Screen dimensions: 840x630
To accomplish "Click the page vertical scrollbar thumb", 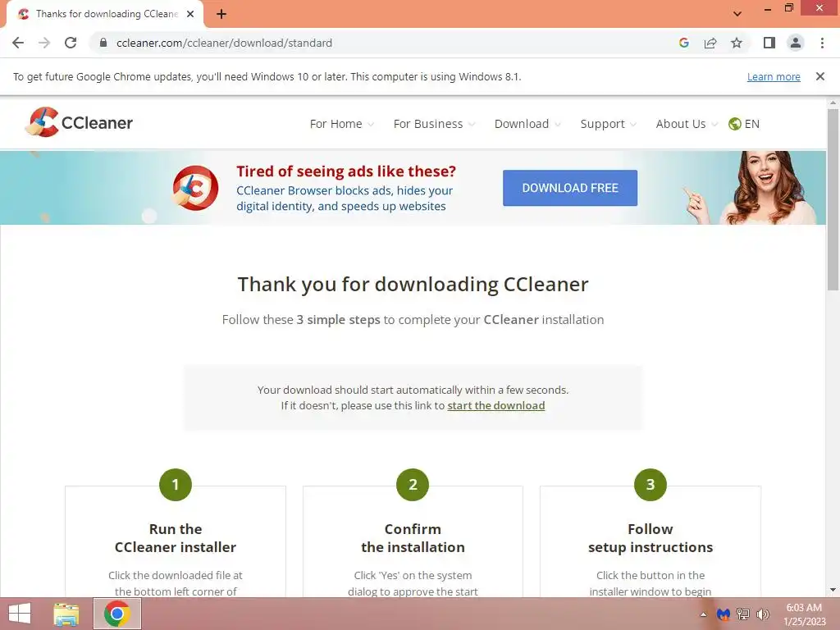I will (x=833, y=199).
